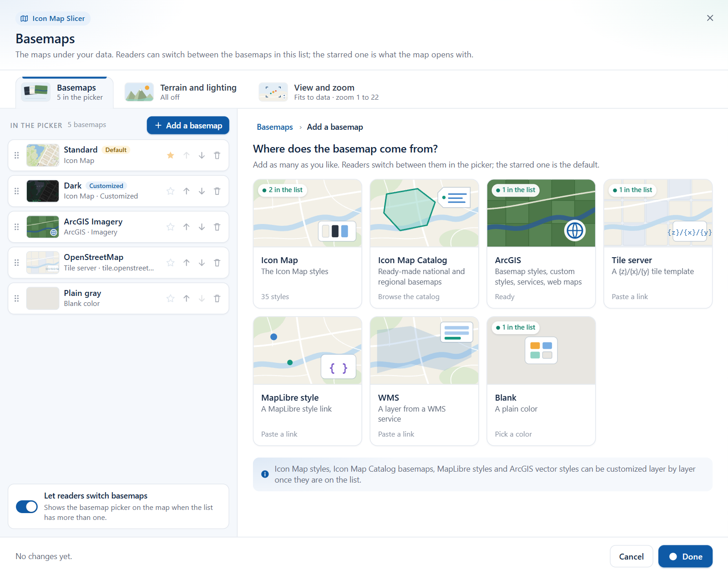Move OpenStreetMap down in list
This screenshot has width=728, height=575.
[202, 263]
